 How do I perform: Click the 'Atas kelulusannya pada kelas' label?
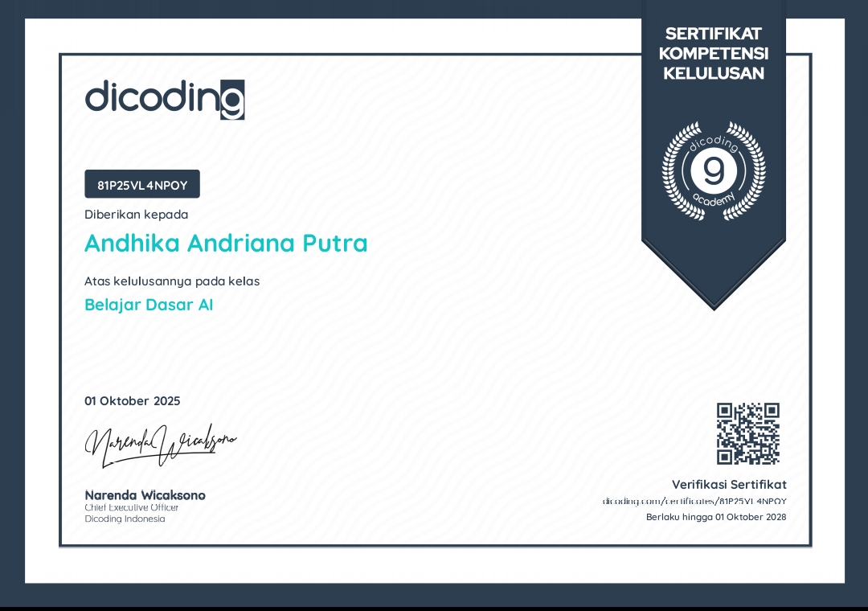coord(172,281)
